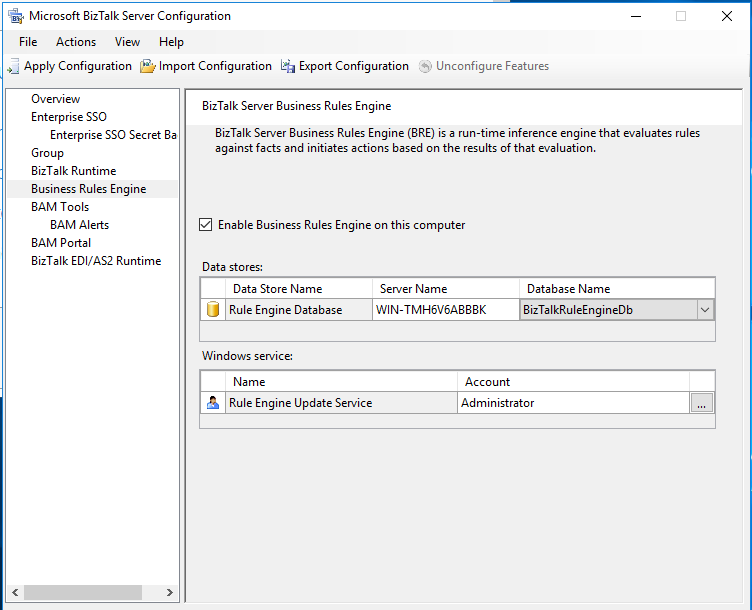This screenshot has height=610, width=752.
Task: Select BAM Portal tree item
Action: pyautogui.click(x=61, y=243)
